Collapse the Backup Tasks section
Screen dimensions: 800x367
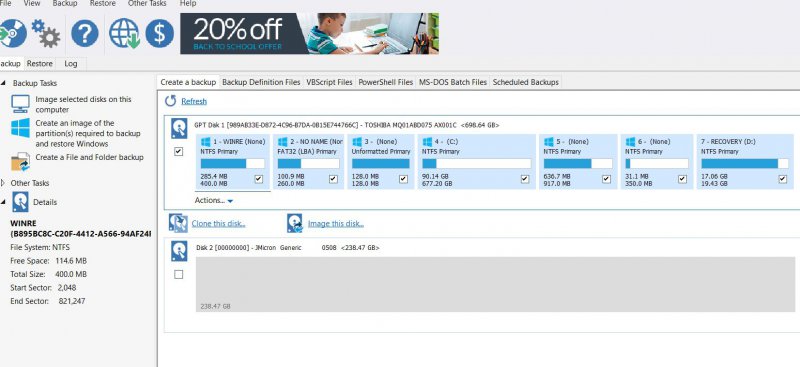3,83
